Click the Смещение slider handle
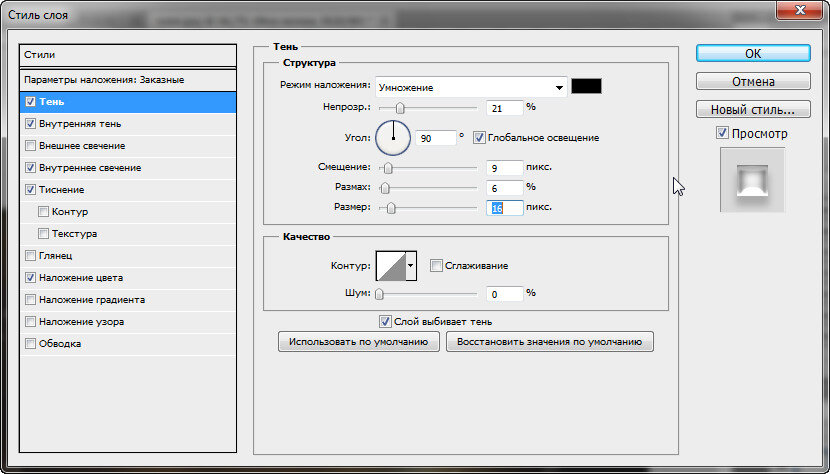 tap(388, 168)
